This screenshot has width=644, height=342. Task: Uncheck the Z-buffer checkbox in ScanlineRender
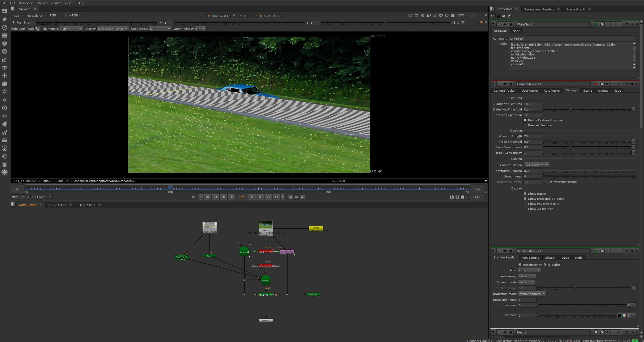tap(545, 265)
